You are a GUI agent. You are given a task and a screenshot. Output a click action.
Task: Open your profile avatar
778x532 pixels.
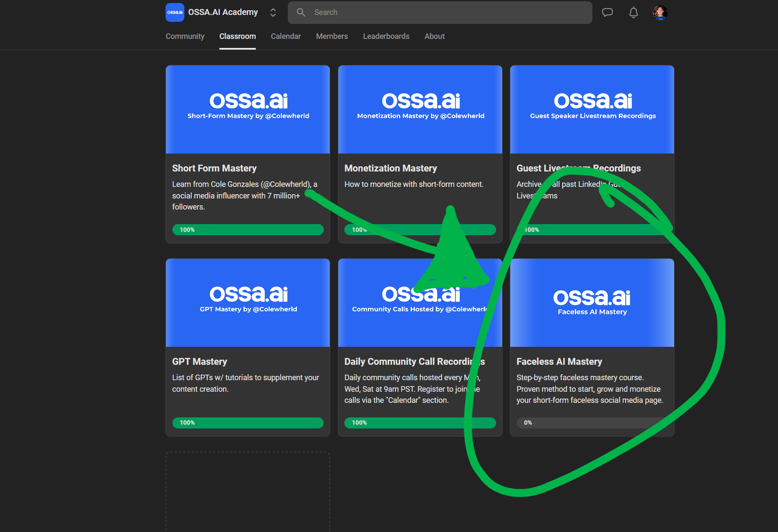(x=660, y=12)
